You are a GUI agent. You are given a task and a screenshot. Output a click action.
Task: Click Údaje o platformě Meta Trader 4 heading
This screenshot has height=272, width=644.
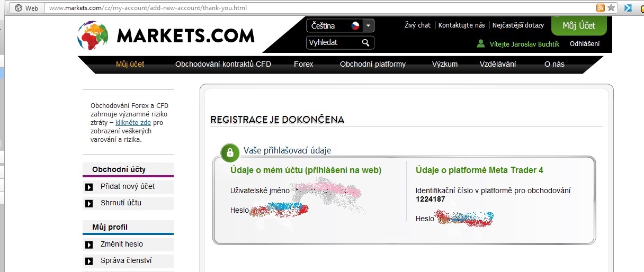click(479, 170)
